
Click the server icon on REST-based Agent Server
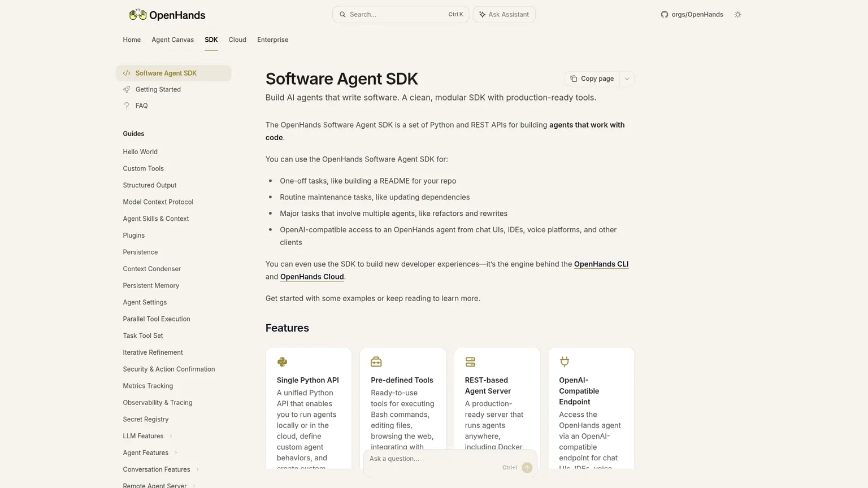pyautogui.click(x=470, y=361)
